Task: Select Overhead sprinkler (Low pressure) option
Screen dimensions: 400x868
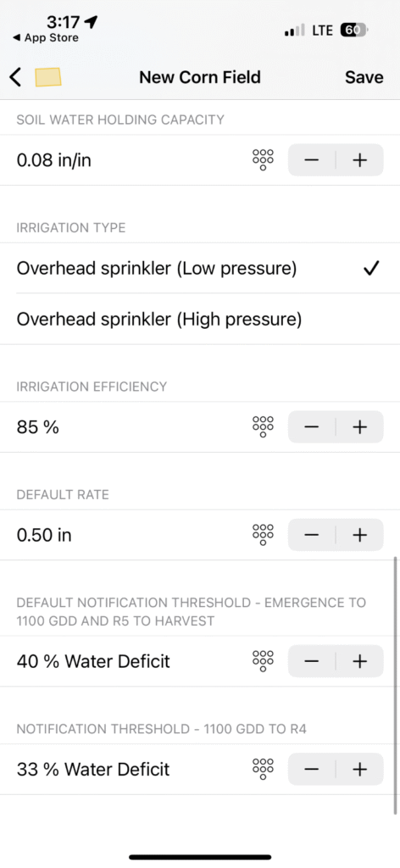Action: (200, 269)
